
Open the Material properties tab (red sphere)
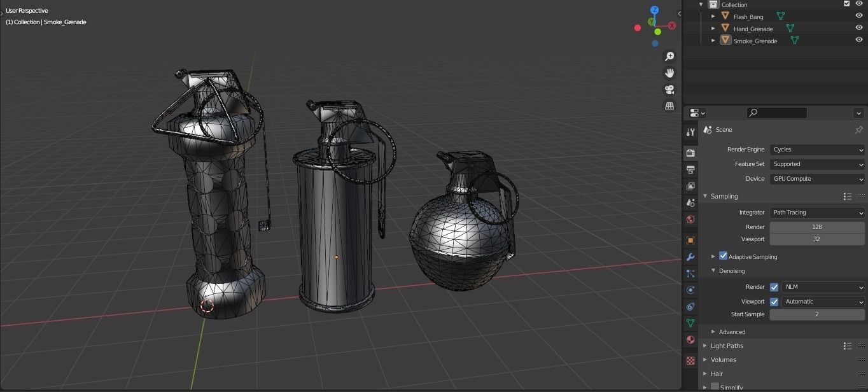point(690,340)
